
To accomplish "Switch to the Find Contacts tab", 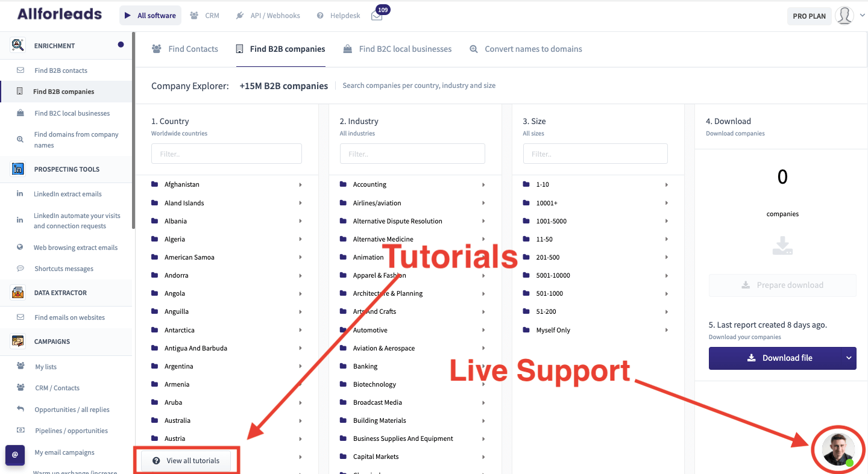I will (185, 49).
